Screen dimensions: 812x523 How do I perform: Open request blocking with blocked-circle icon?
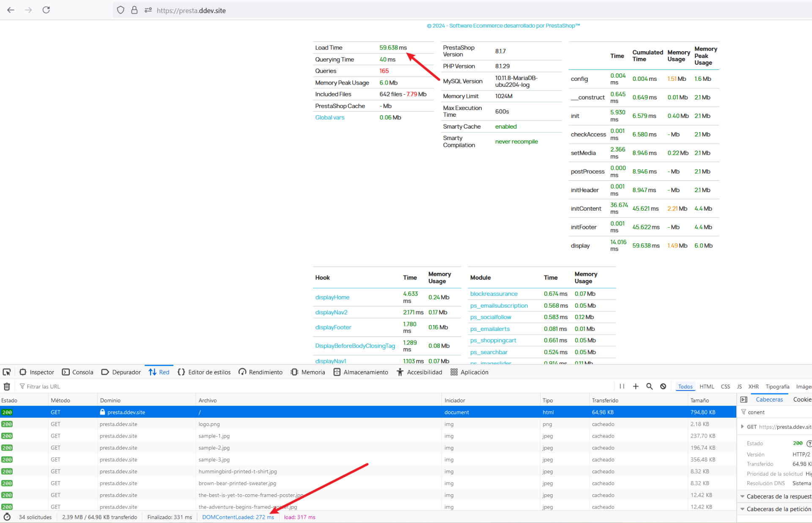(663, 386)
